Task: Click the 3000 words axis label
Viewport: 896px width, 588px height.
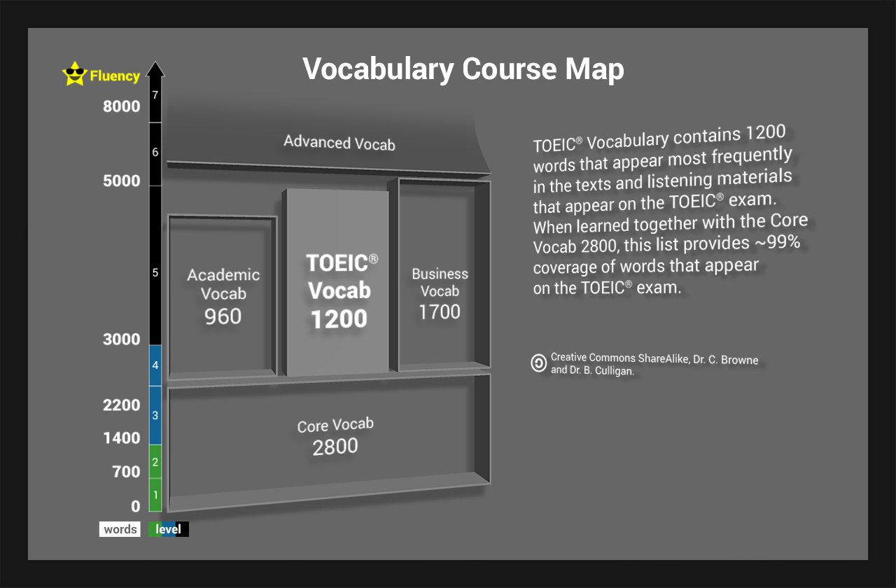Action: click(x=122, y=340)
